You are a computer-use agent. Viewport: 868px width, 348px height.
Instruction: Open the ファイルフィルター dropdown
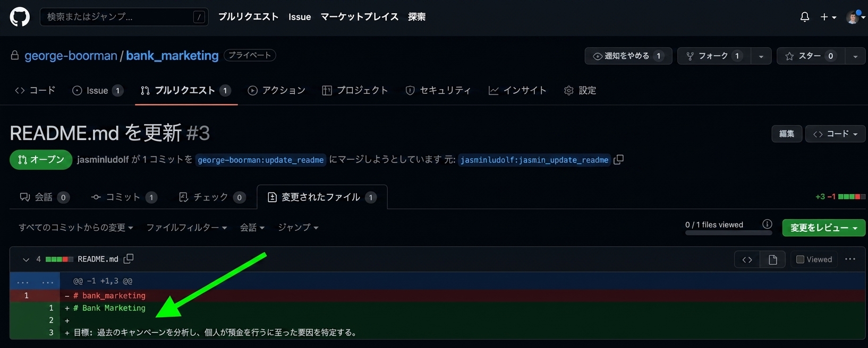point(186,228)
